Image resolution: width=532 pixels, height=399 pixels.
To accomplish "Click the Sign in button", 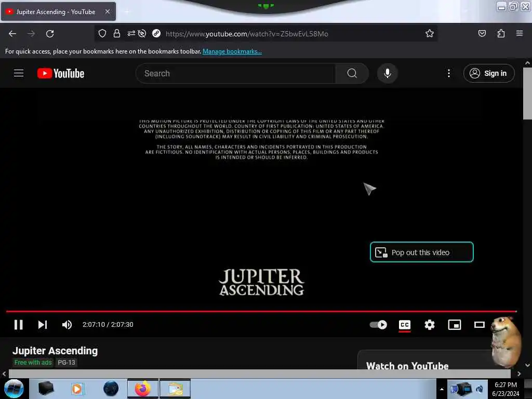I will point(489,73).
